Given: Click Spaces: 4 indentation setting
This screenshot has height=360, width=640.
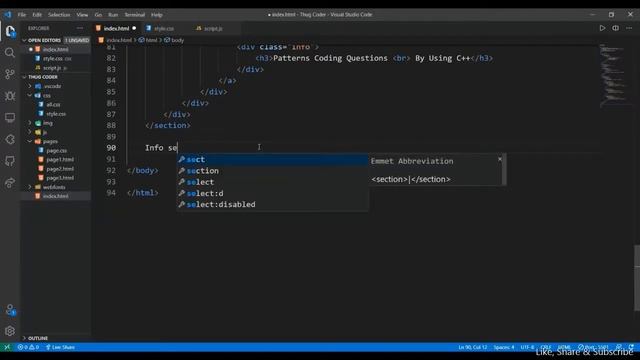Looking at the screenshot, I should pyautogui.click(x=504, y=347).
